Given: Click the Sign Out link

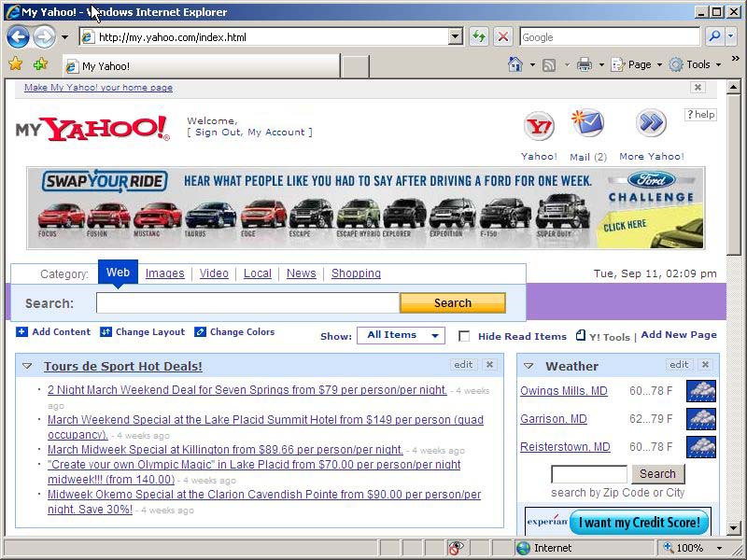Looking at the screenshot, I should click(x=218, y=133).
